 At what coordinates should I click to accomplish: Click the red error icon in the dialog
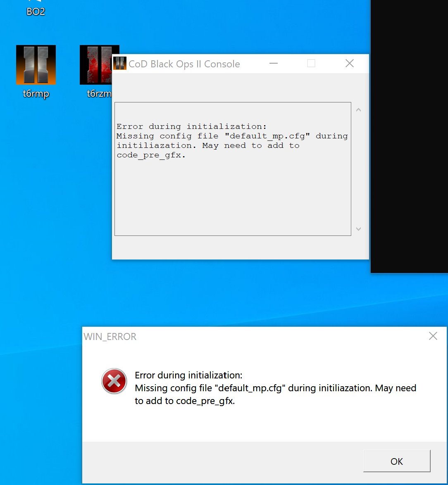click(x=114, y=381)
